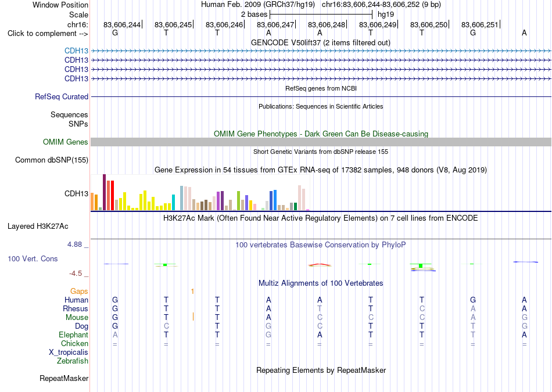Select the Zebrafish species label
This screenshot has height=392, width=552.
point(73,361)
